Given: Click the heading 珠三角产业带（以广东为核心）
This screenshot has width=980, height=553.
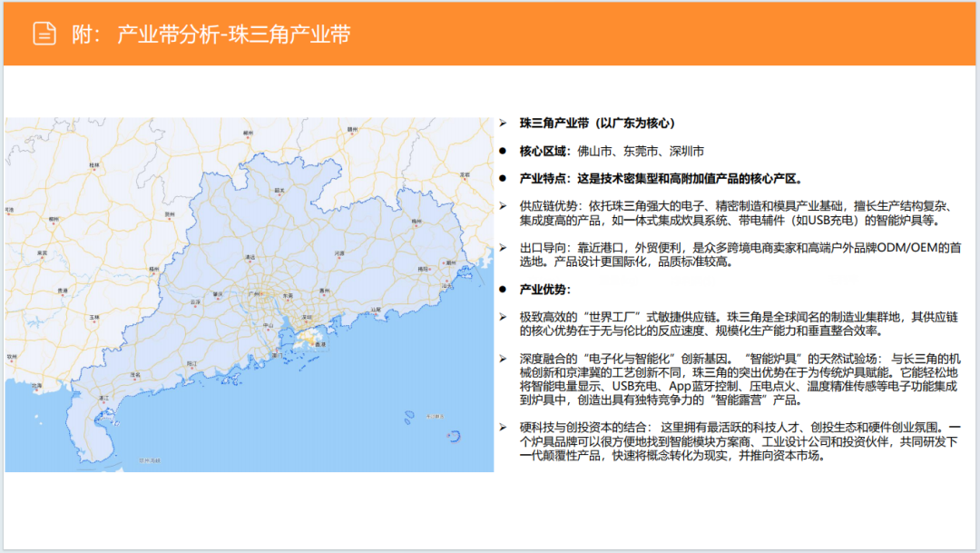Looking at the screenshot, I should tap(600, 123).
